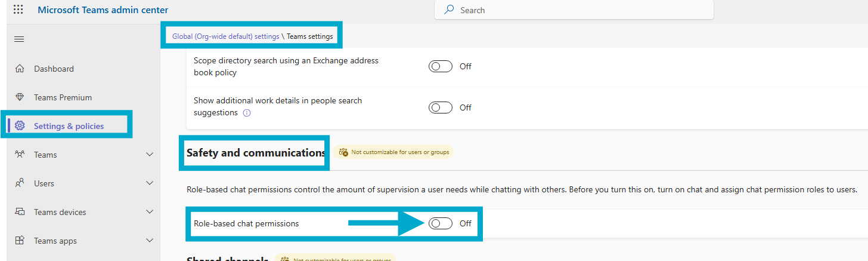Click the Dashboard home icon

[x=20, y=69]
